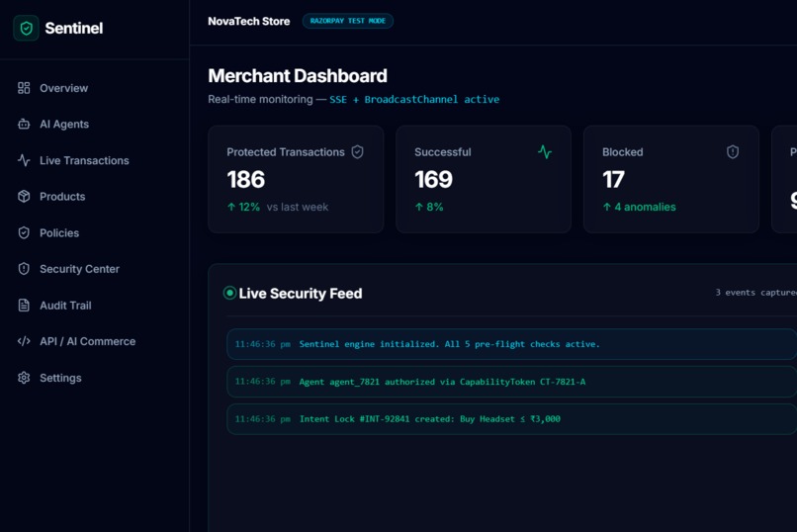Select the Protected Transactions card
Screen dimensions: 797x532
pos(296,179)
